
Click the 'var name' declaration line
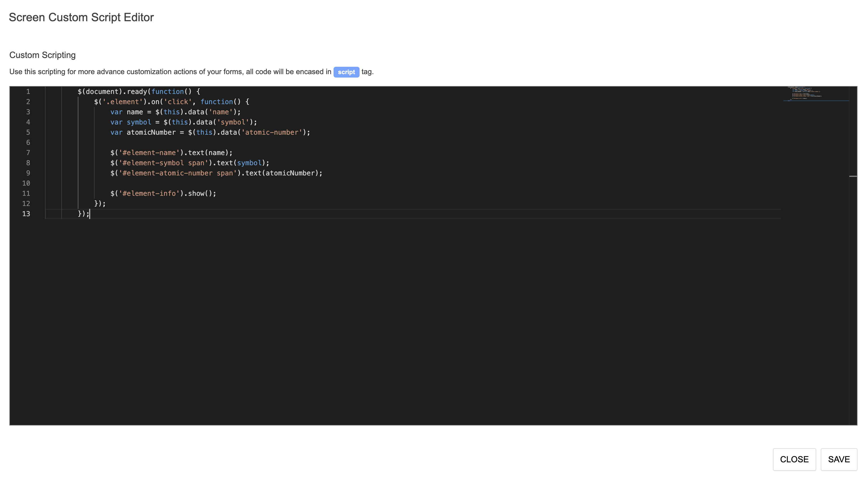pyautogui.click(x=176, y=112)
